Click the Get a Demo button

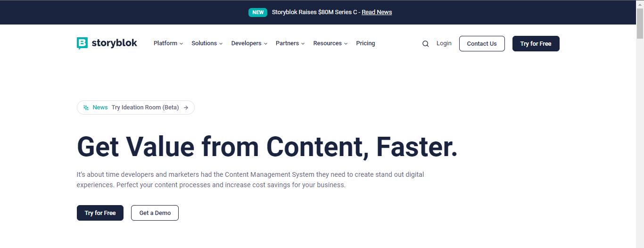[x=155, y=213]
